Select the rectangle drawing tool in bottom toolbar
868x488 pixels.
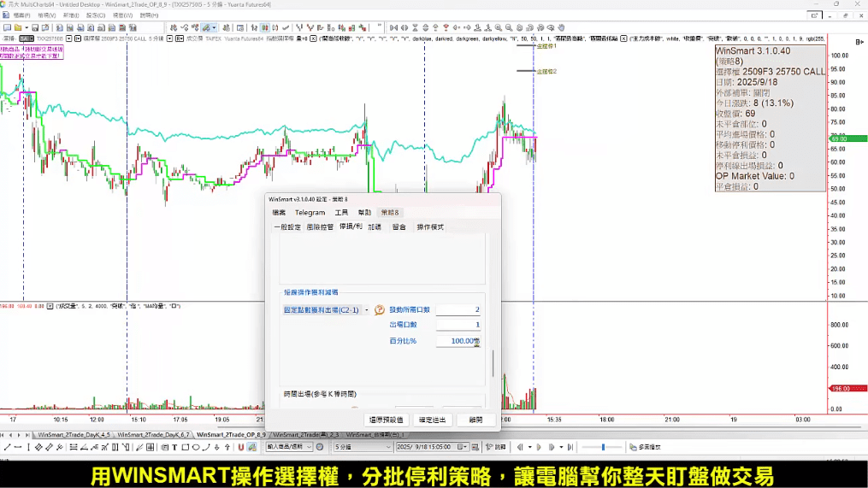[x=184, y=447]
